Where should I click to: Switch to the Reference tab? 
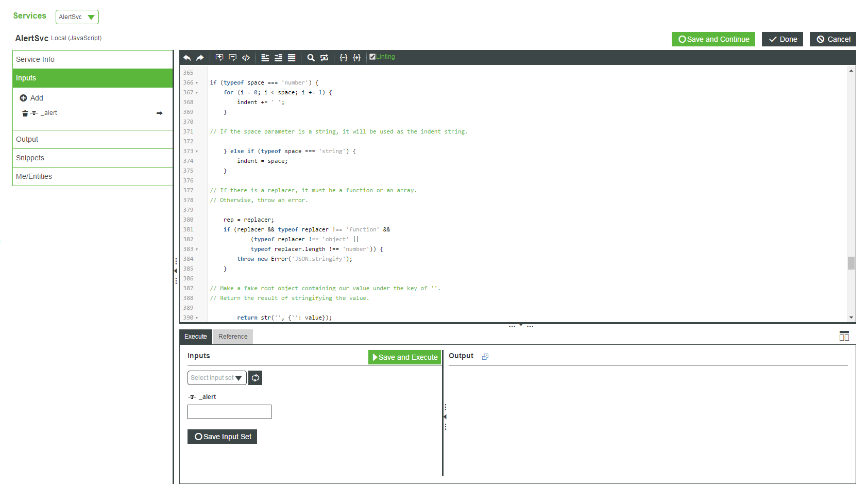[x=233, y=337]
